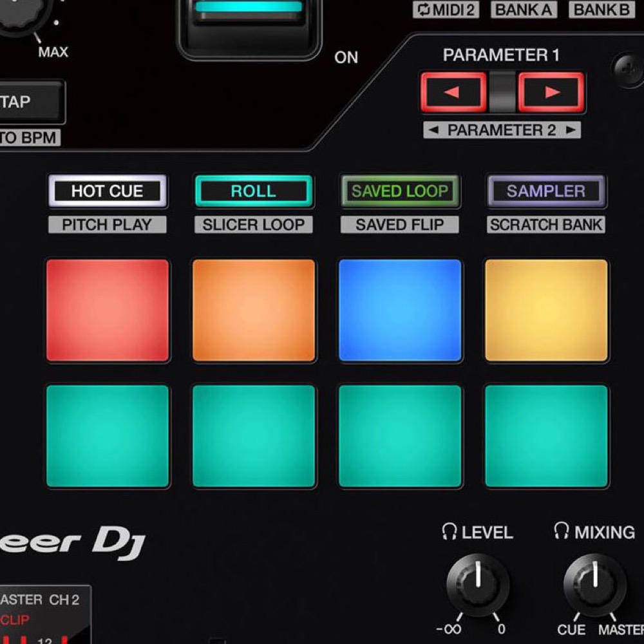Tap the blue performance pad

pyautogui.click(x=400, y=310)
